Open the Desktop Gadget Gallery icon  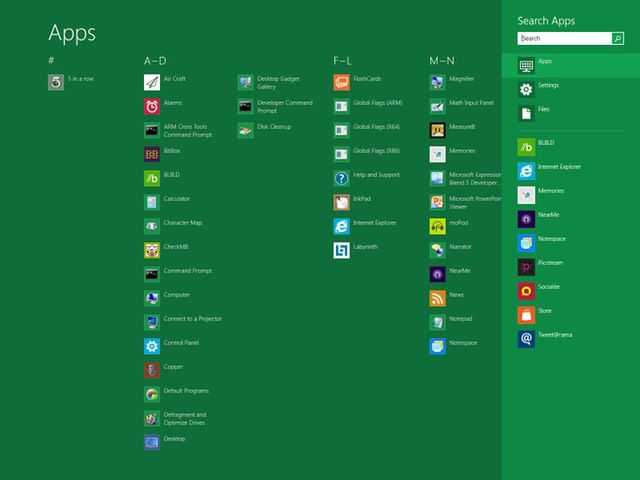point(245,82)
